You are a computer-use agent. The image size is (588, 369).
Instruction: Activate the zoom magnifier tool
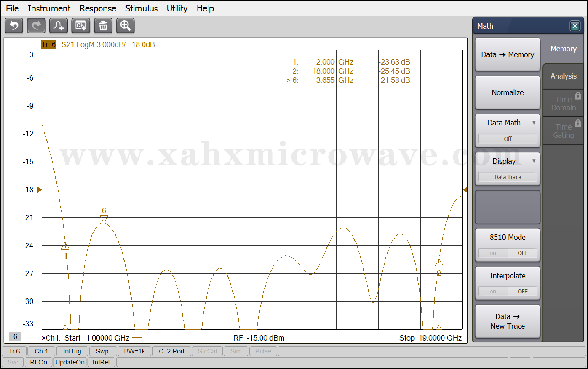coord(125,26)
